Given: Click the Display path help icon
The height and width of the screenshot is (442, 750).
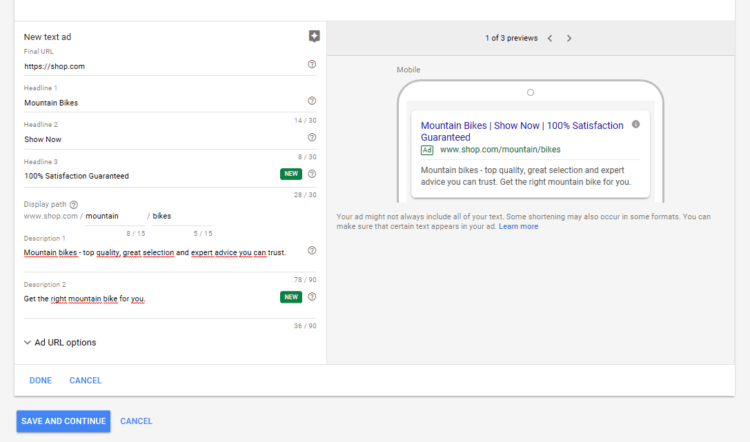Looking at the screenshot, I should coord(74,205).
